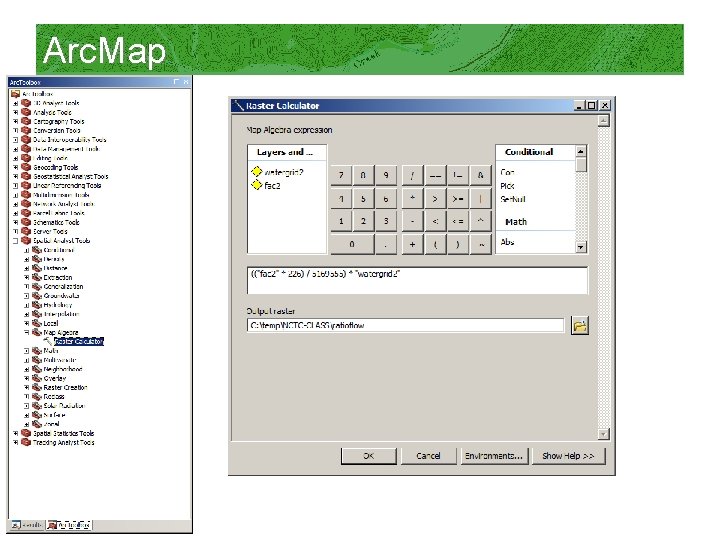
Task: Select the Solar Radiation toolset label
Action: (64, 406)
